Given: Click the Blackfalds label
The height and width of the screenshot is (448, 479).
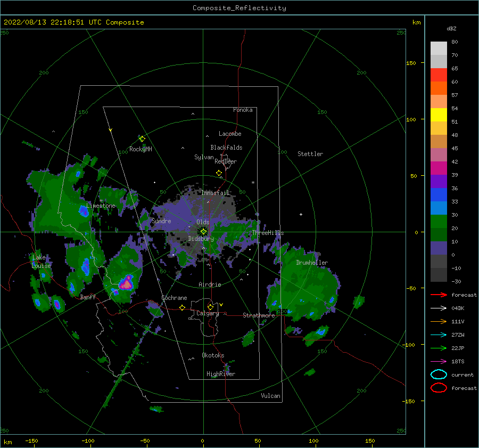Looking at the screenshot, I should coord(226,148).
